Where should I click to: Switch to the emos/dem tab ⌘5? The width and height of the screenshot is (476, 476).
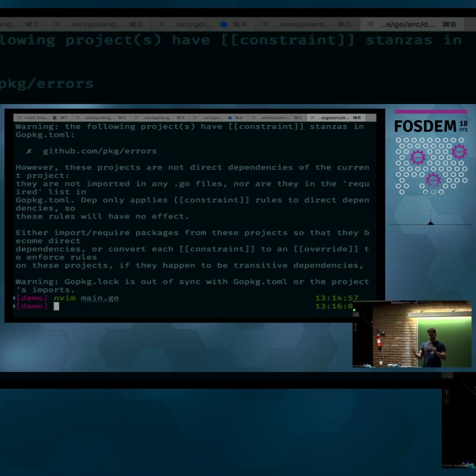276,118
